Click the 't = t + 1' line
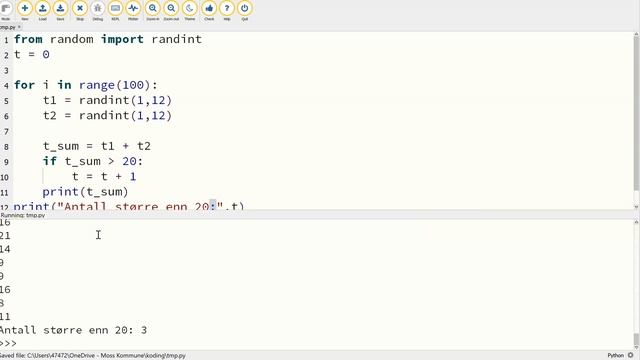Image resolution: width=640 pixels, height=360 pixels. 104,176
